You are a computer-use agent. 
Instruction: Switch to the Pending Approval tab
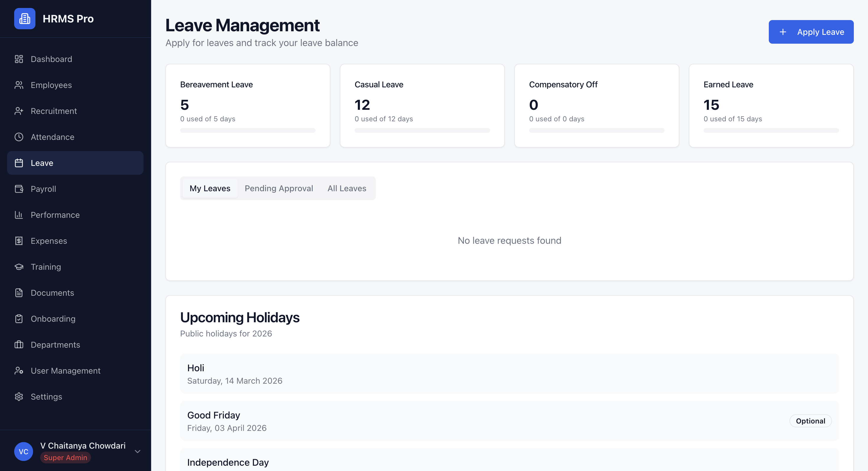click(279, 188)
